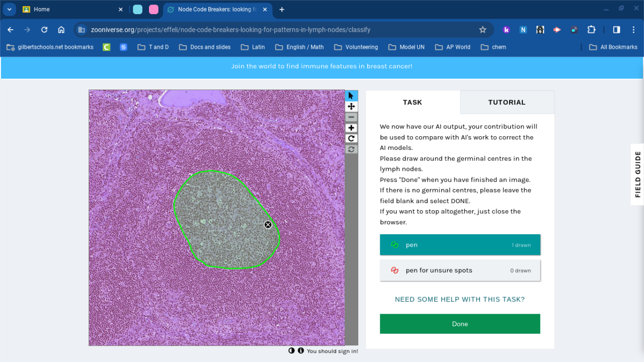Rotate the subject image
The height and width of the screenshot is (362, 644).
tap(351, 138)
